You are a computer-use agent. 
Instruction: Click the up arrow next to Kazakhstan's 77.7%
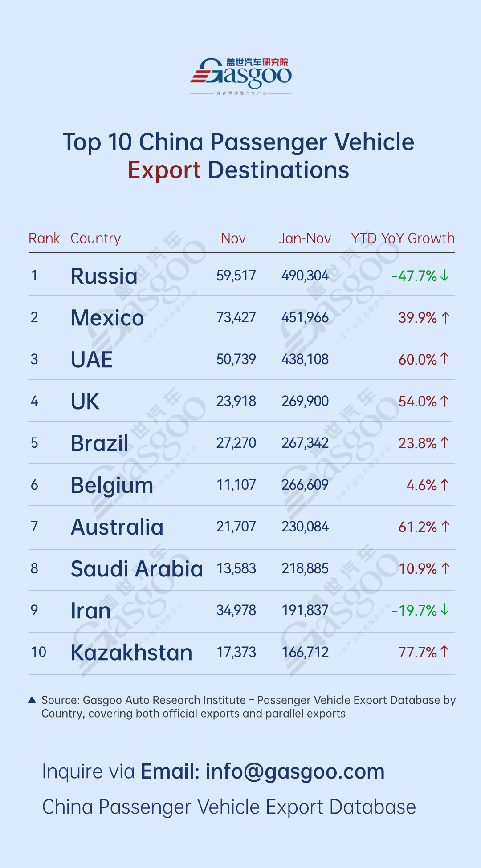coord(444,651)
